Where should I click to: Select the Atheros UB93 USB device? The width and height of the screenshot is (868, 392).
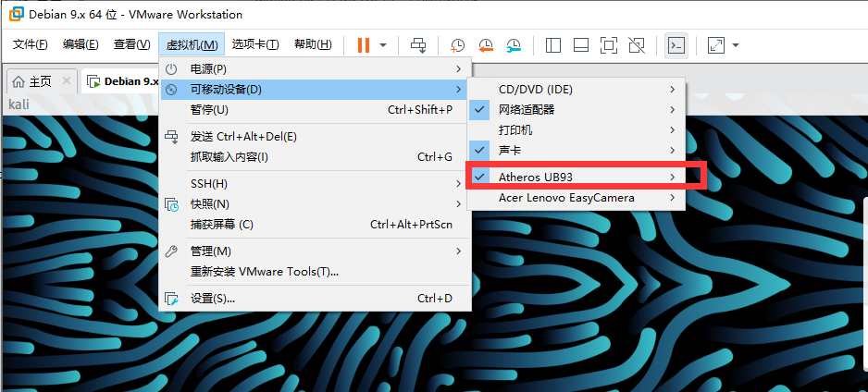pos(577,177)
